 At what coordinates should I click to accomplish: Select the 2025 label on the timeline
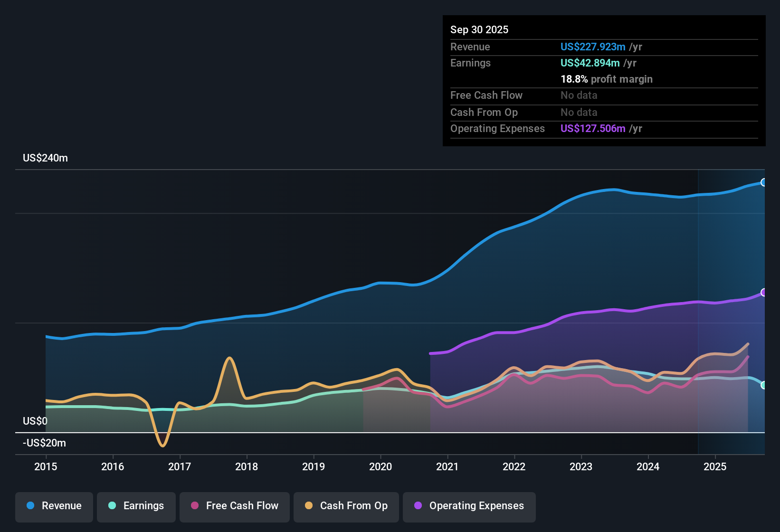click(x=715, y=467)
